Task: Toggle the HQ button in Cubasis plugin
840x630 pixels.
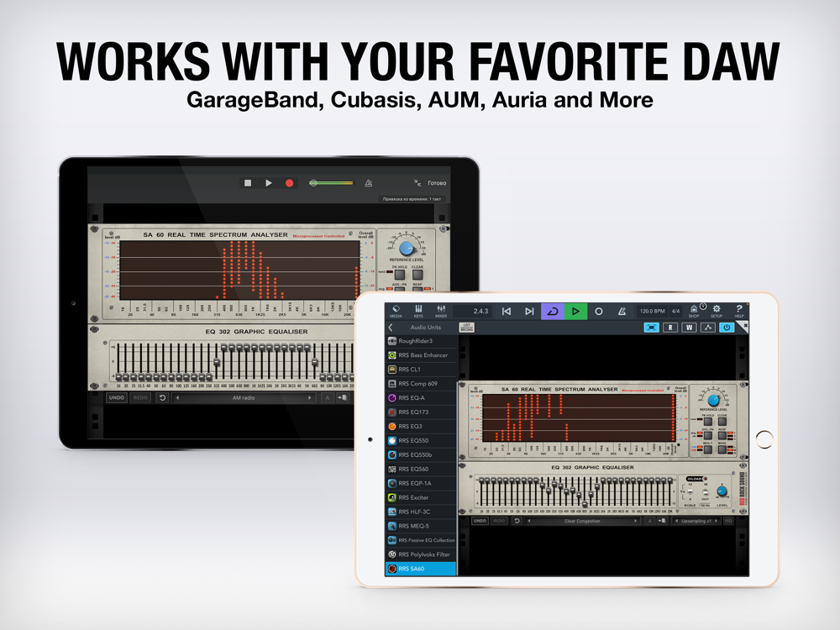Action: click(728, 521)
